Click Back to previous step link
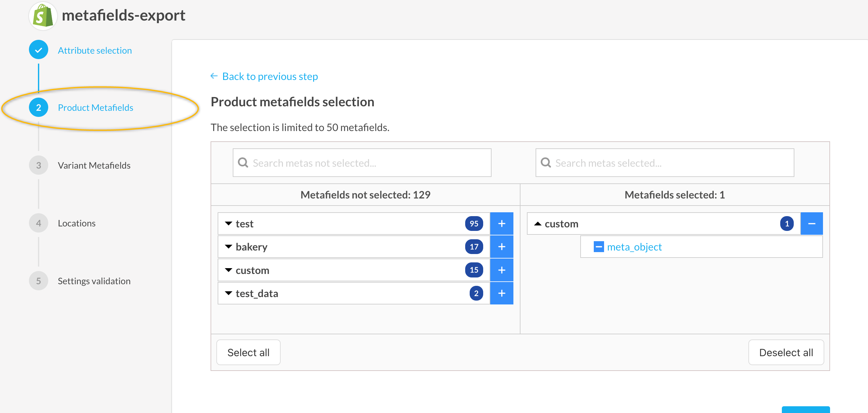 (x=270, y=76)
